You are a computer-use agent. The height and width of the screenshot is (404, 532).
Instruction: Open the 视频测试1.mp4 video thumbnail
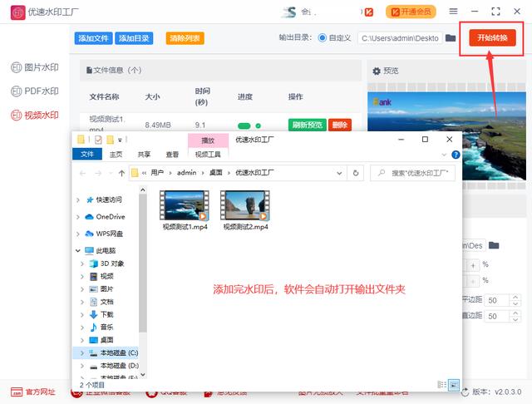(x=184, y=204)
